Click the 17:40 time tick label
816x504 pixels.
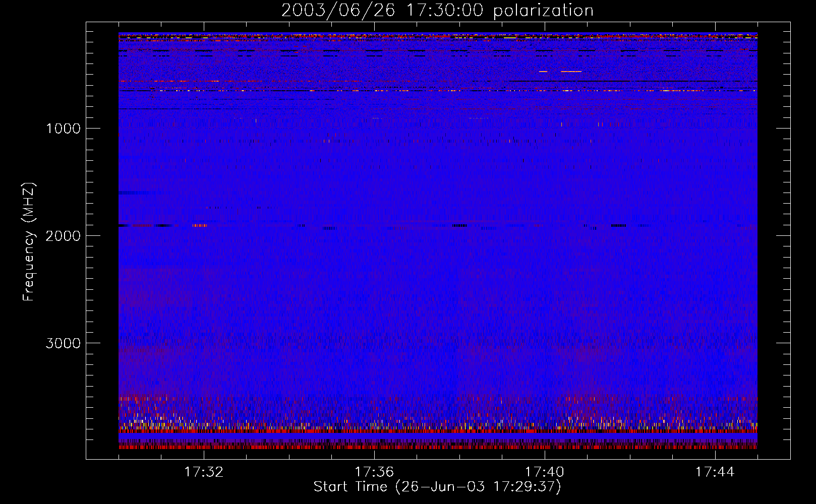(x=545, y=472)
